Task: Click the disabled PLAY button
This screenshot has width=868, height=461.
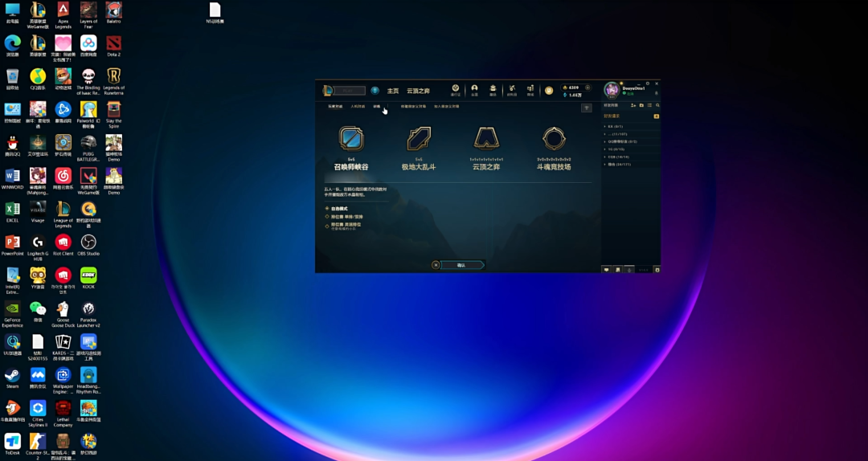Action: [350, 90]
